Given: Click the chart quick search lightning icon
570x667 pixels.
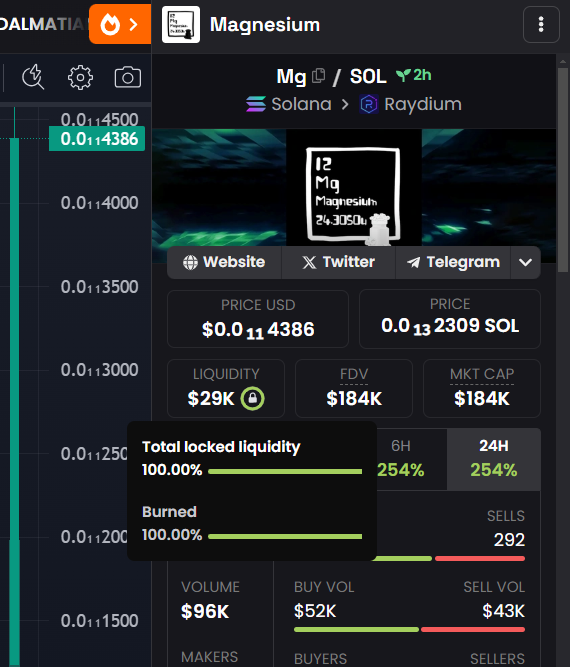Looking at the screenshot, I should coord(33,77).
